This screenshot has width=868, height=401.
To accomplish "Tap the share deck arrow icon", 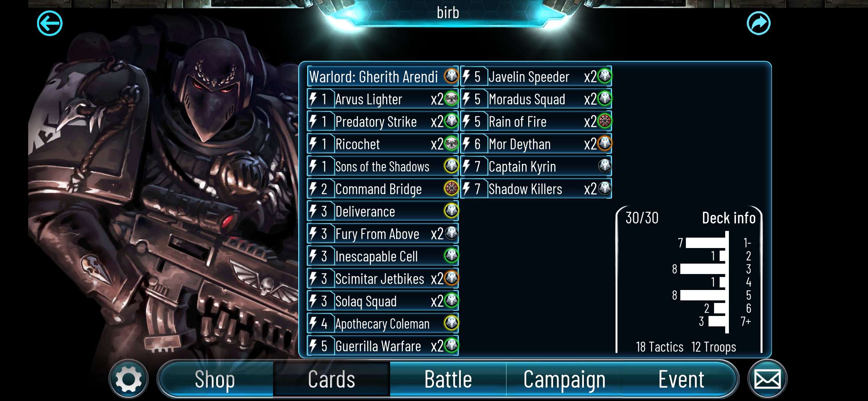I will pyautogui.click(x=759, y=23).
